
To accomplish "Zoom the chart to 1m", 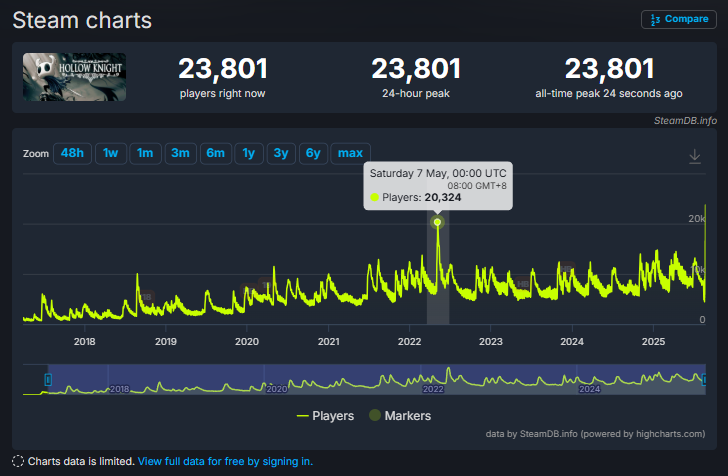I will point(145,153).
